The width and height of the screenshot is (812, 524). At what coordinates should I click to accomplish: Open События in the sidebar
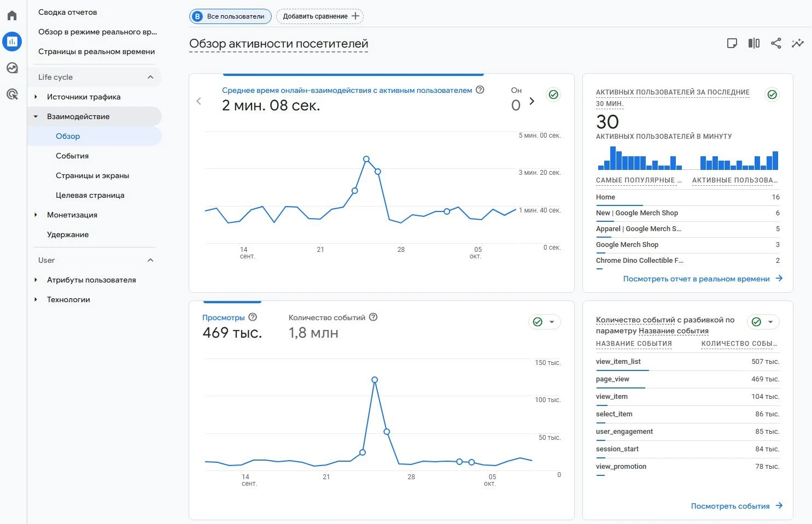click(72, 156)
